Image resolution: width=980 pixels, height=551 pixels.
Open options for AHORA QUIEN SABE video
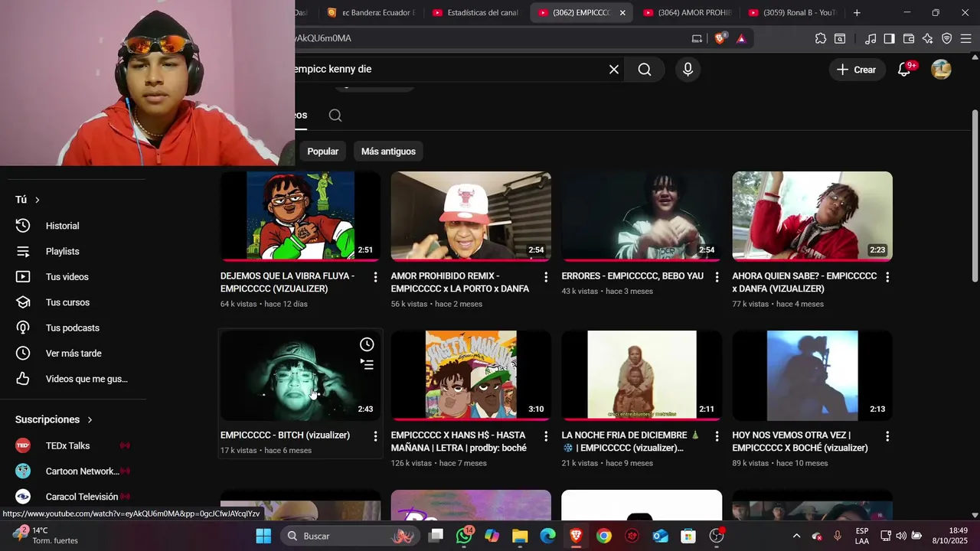coord(887,277)
